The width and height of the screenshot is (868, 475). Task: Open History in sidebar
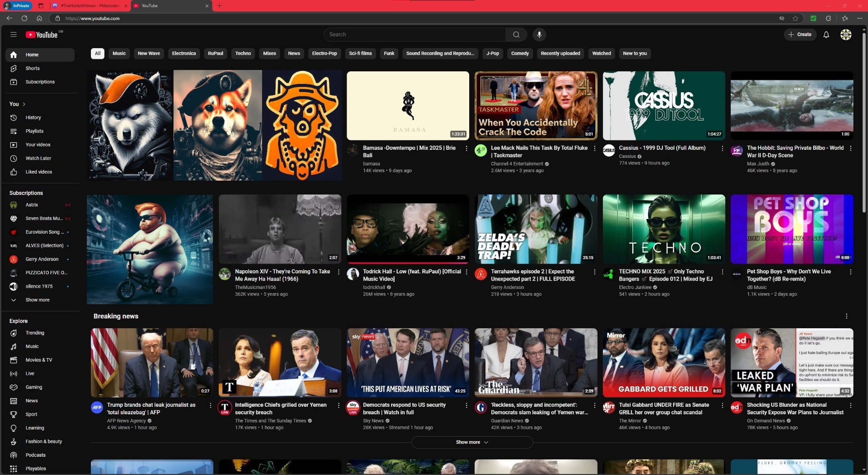pos(40,117)
